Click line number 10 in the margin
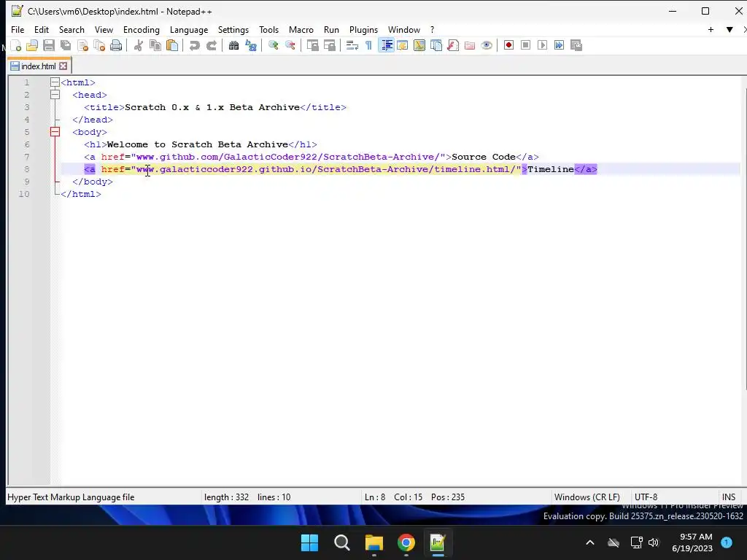 [24, 194]
